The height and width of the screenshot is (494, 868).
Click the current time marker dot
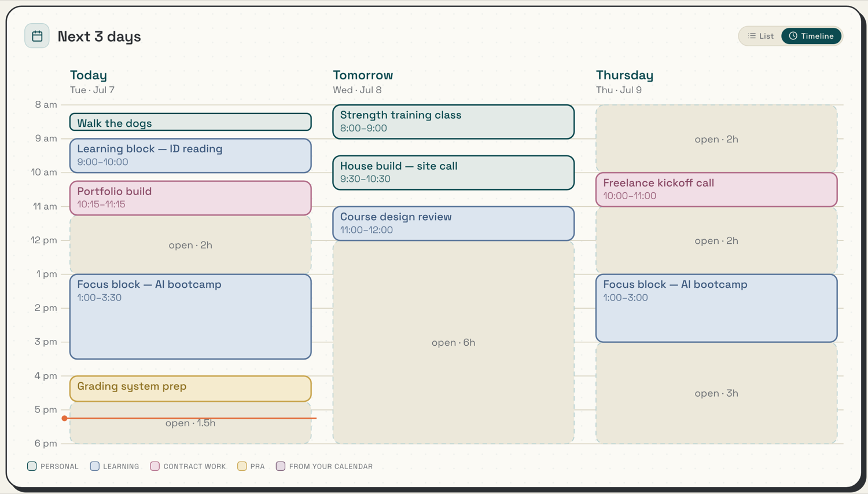coord(65,418)
